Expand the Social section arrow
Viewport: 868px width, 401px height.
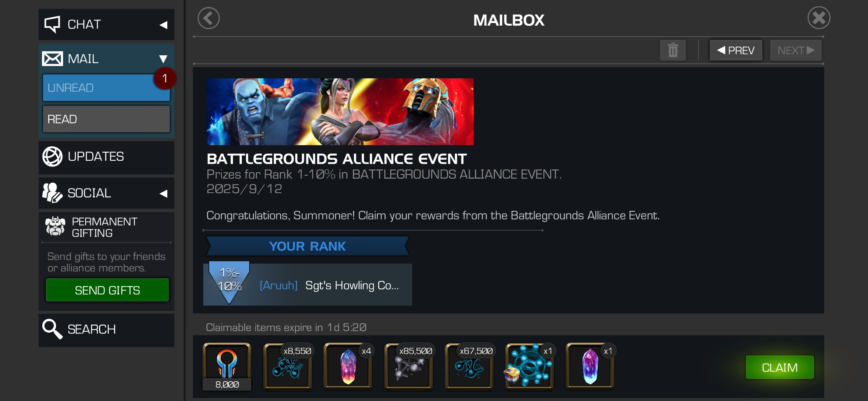click(x=163, y=193)
